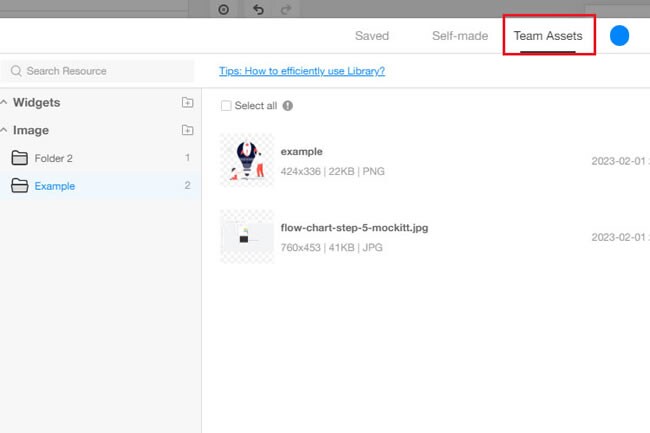Click the Widgets section heading
The height and width of the screenshot is (433, 650).
pyautogui.click(x=36, y=102)
